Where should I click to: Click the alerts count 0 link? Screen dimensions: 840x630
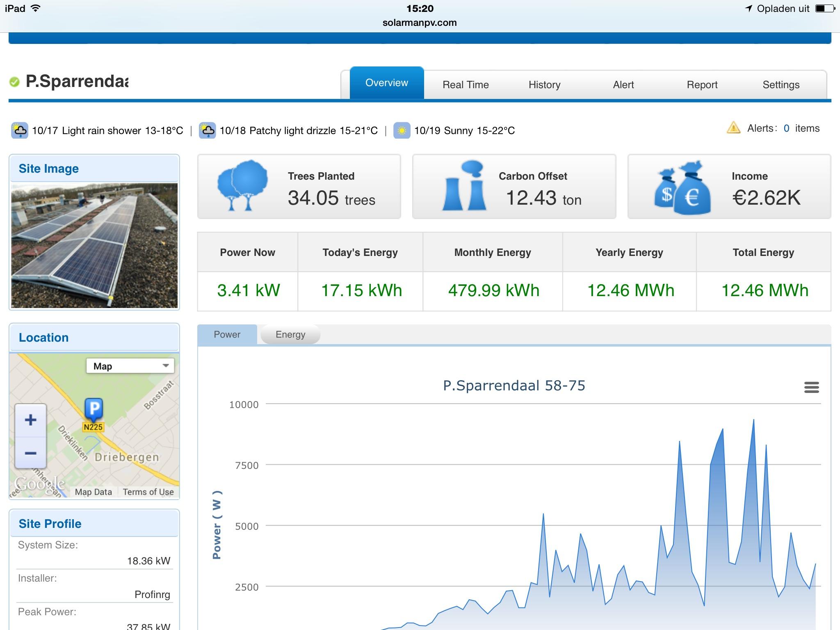point(786,128)
